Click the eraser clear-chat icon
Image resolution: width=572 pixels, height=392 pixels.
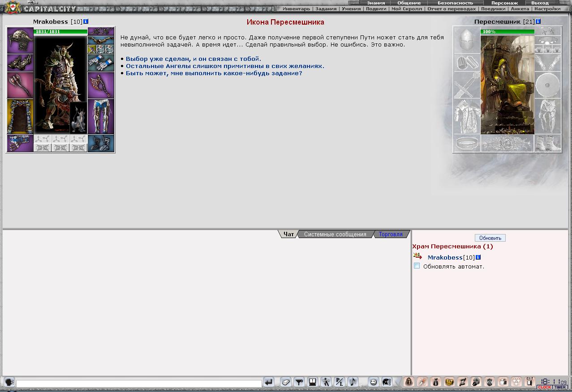286,382
